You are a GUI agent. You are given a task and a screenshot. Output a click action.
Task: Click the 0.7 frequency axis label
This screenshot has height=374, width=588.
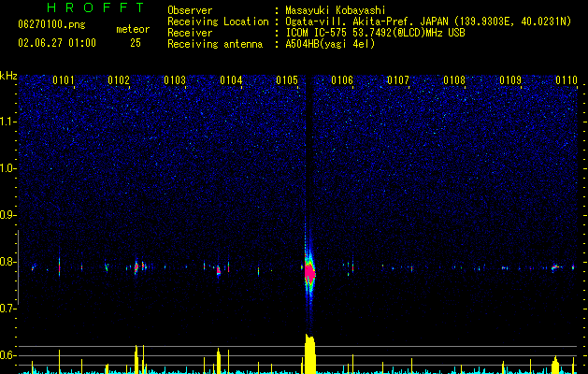pyautogui.click(x=7, y=309)
